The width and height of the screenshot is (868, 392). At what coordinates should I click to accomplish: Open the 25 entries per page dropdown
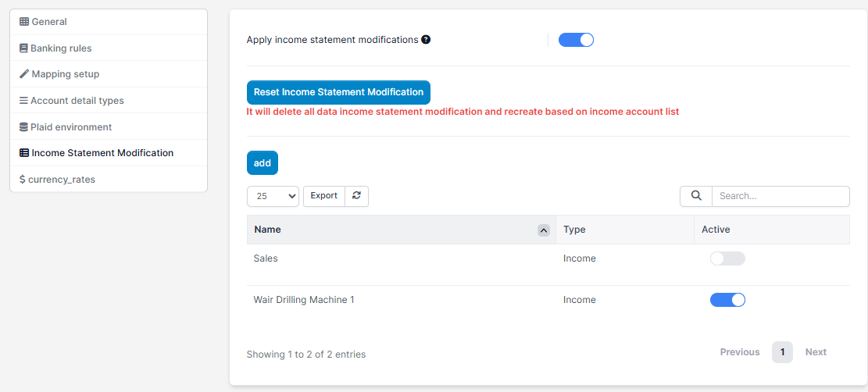tap(273, 196)
